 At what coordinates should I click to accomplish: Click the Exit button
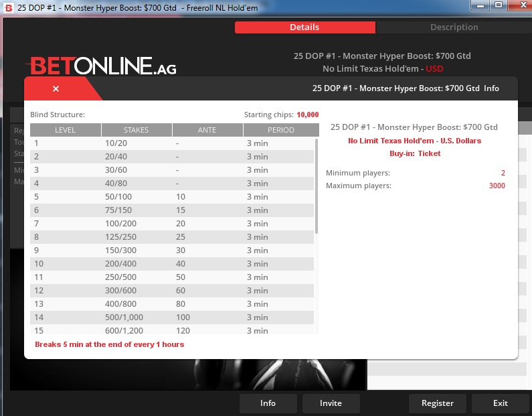(501, 403)
